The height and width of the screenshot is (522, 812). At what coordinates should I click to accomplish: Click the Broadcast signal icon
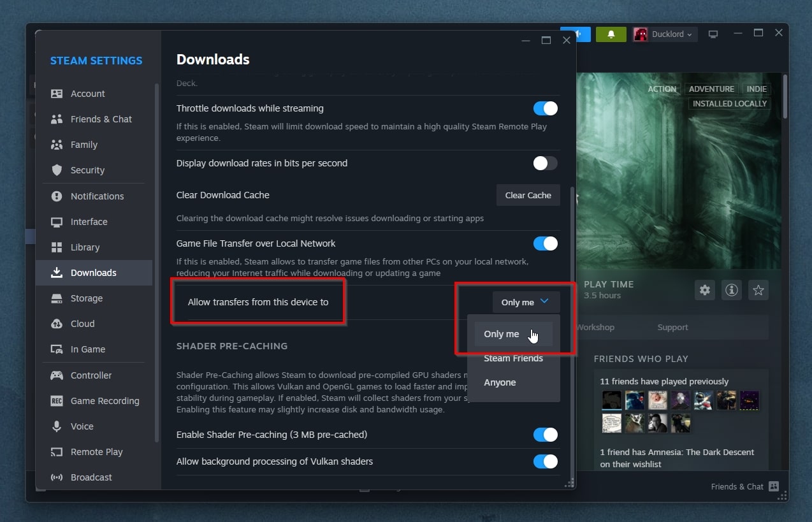pyautogui.click(x=57, y=477)
